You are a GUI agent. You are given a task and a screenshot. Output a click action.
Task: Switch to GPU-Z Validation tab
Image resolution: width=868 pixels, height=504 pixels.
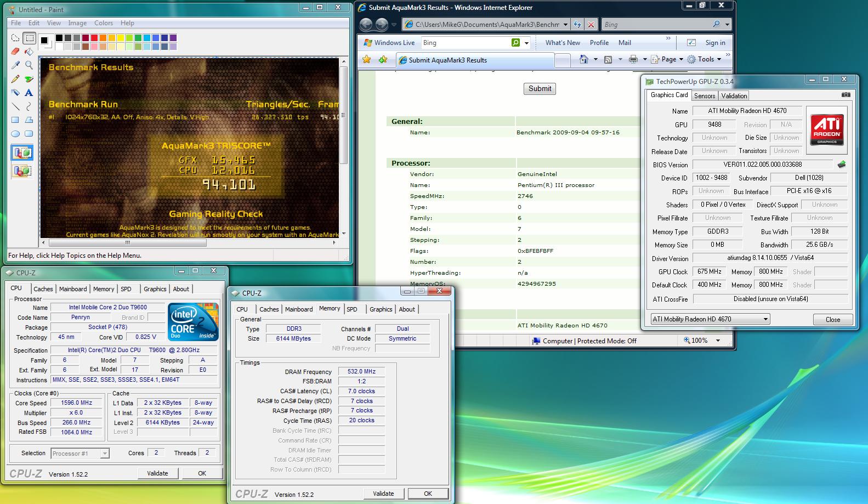click(734, 95)
